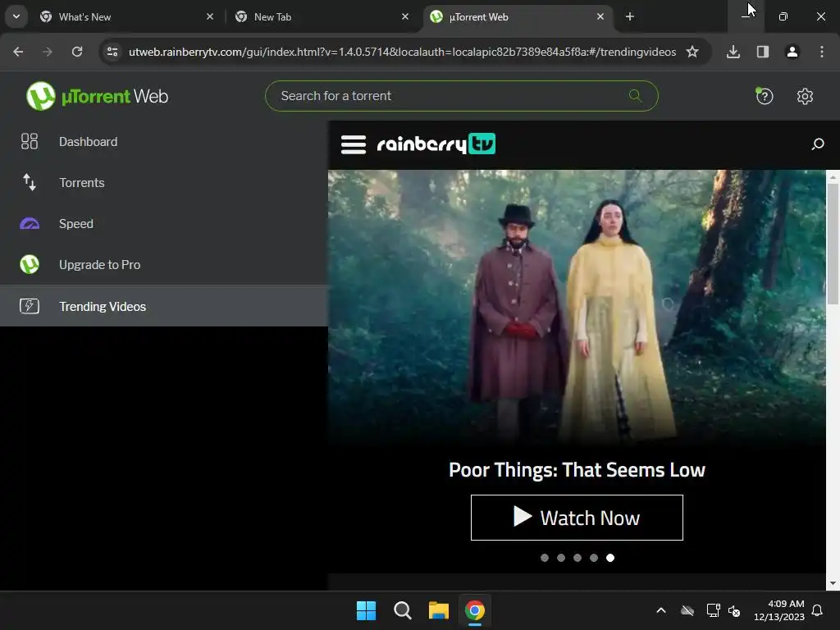This screenshot has width=840, height=630.
Task: Click the Poor Things video banner image
Action: coord(577,308)
